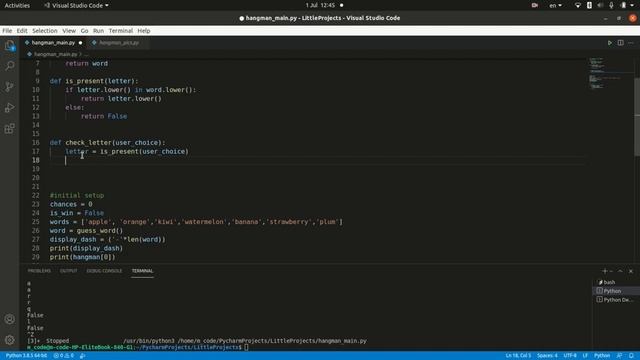Click inside terminal at shell prompt
The height and width of the screenshot is (360, 640).
246,347
